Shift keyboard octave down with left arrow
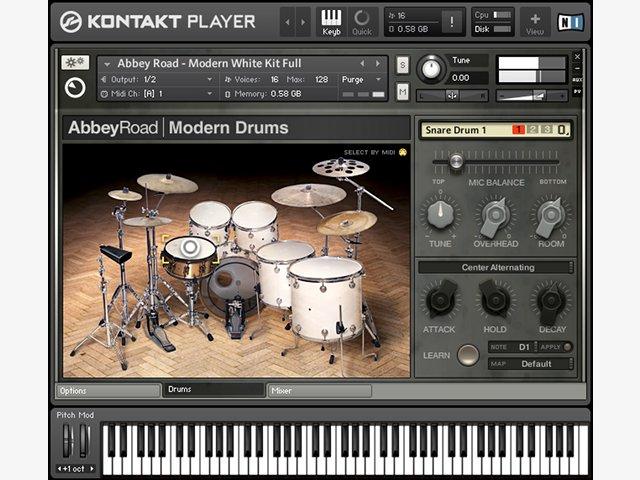The image size is (640, 480). coord(60,469)
